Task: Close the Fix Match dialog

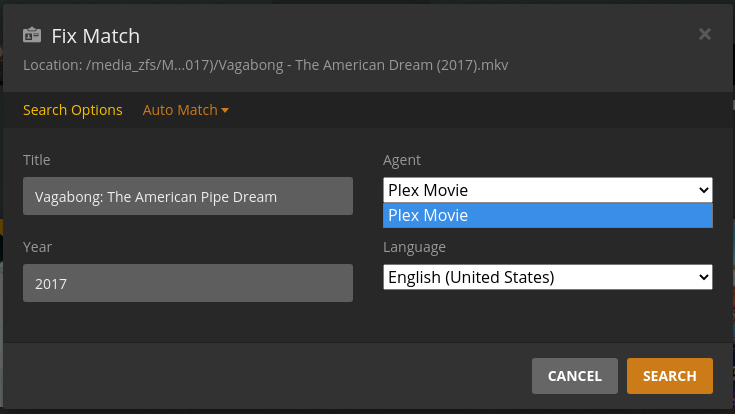Action: [x=704, y=35]
